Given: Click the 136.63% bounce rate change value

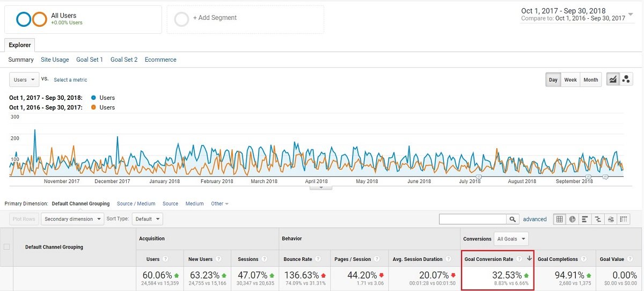Looking at the screenshot, I should pos(301,275).
